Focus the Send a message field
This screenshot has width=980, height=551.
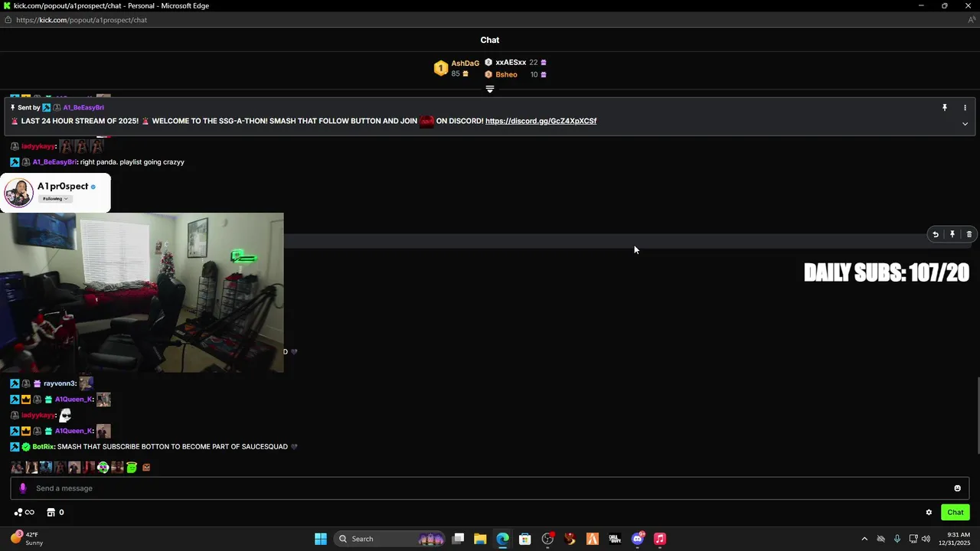click(490, 488)
